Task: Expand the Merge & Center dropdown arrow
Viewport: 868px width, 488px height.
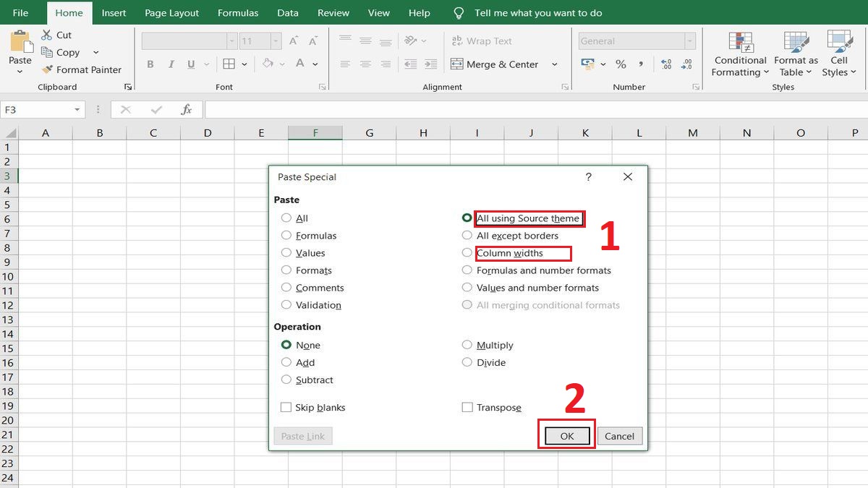Action: point(555,64)
